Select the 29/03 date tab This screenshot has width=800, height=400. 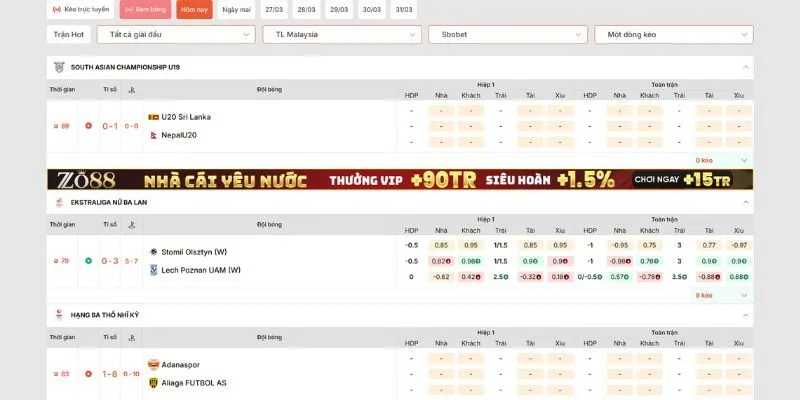click(339, 9)
